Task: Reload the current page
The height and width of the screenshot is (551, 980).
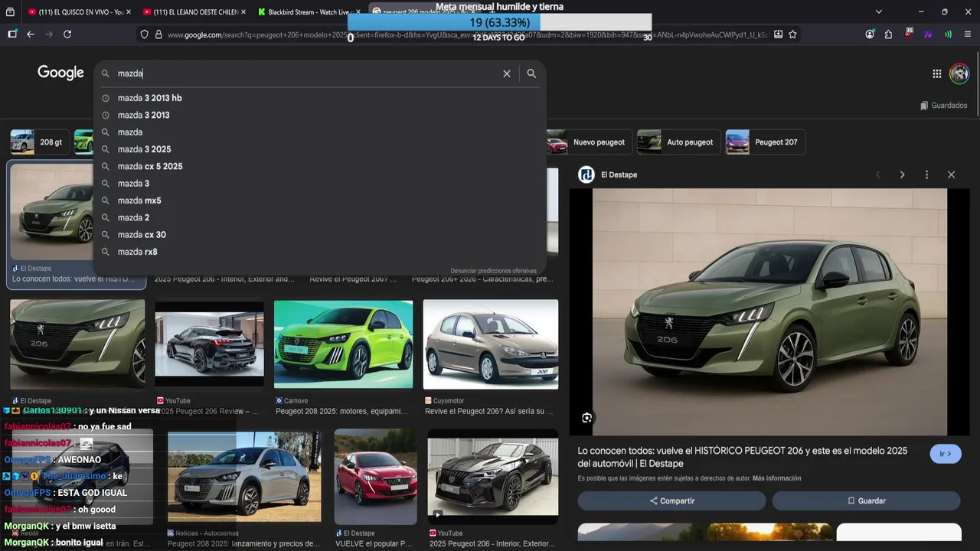Action: point(67,34)
